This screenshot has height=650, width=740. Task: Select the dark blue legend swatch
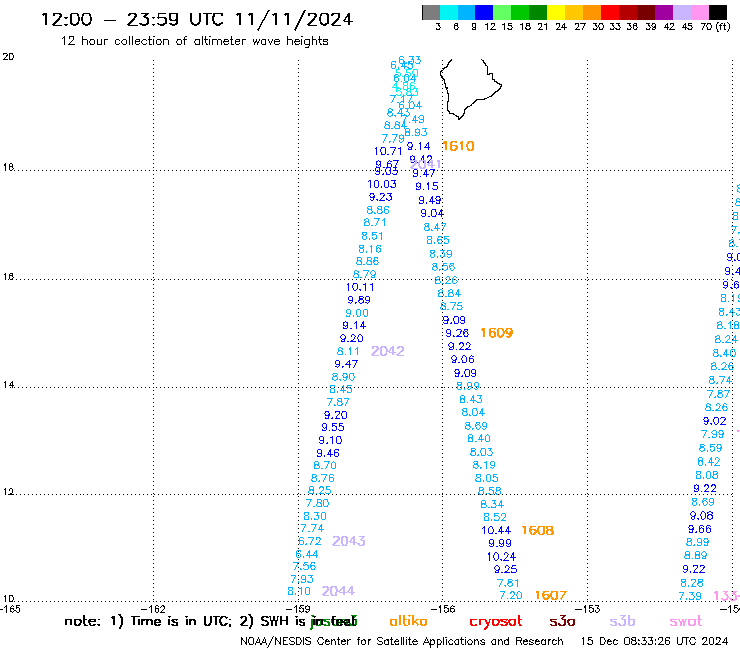pyautogui.click(x=484, y=12)
